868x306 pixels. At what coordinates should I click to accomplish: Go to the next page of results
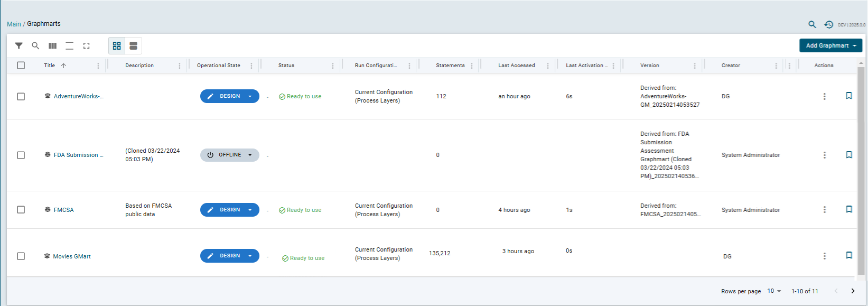tap(852, 291)
